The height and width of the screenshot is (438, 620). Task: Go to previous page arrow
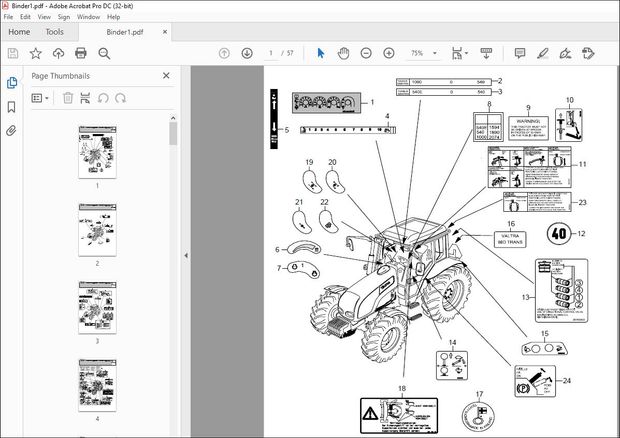click(224, 53)
